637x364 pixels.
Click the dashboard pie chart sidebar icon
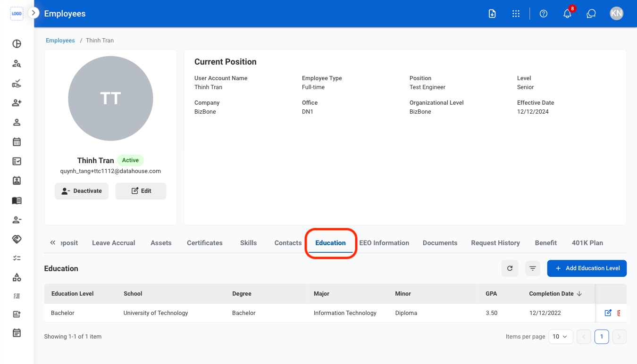tap(17, 44)
